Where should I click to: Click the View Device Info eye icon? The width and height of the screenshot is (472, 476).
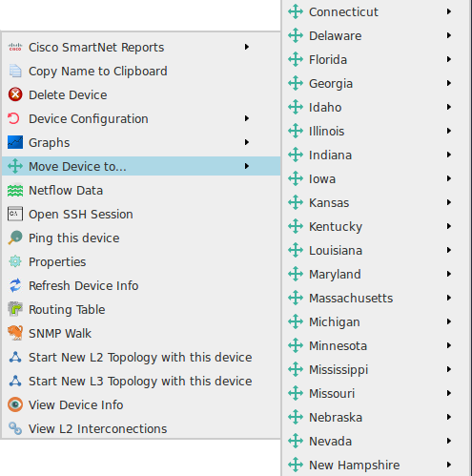pyautogui.click(x=15, y=404)
